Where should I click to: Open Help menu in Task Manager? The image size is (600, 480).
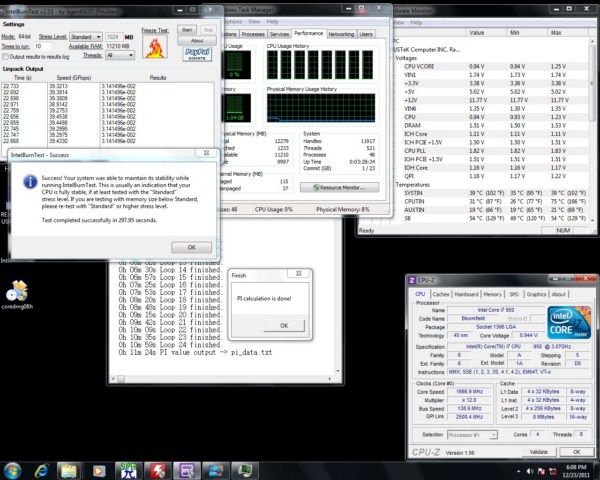(272, 21)
